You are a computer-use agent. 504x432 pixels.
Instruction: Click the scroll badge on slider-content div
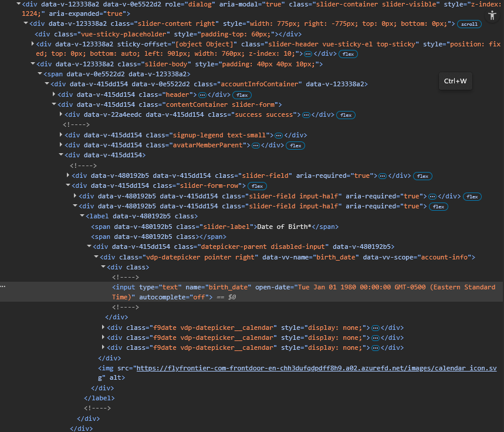(x=468, y=24)
